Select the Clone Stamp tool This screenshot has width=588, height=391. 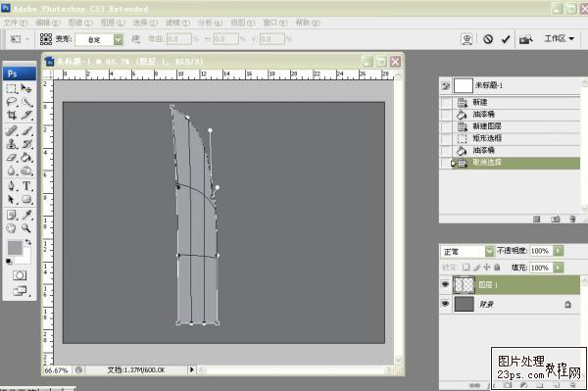12,144
